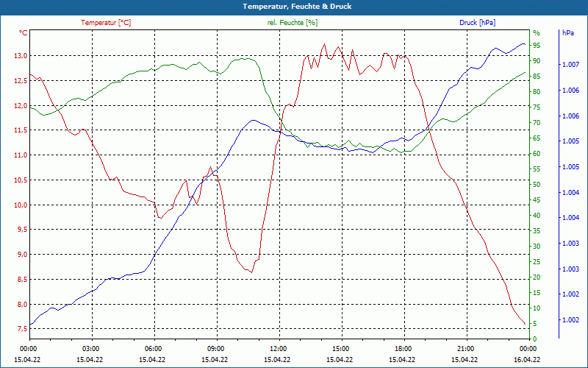Select the blue 'Druck [hPa]' legend label
Viewport: 588px width, 368px height.
[477, 23]
